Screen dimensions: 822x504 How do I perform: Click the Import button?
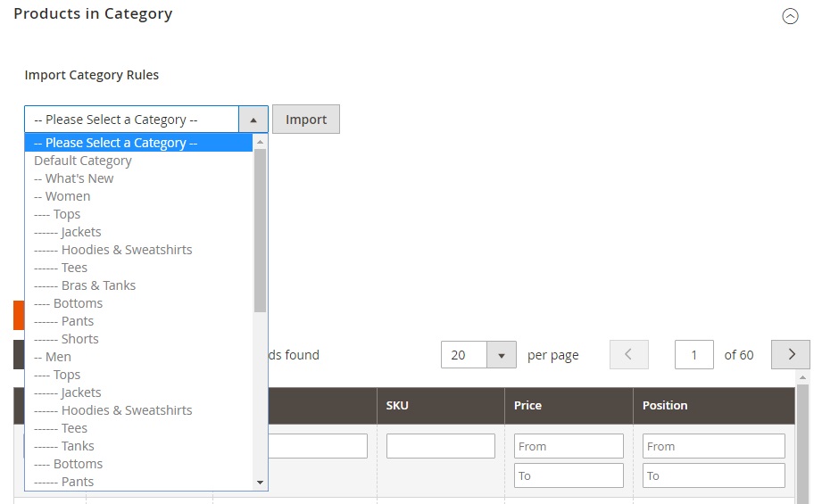coord(306,120)
